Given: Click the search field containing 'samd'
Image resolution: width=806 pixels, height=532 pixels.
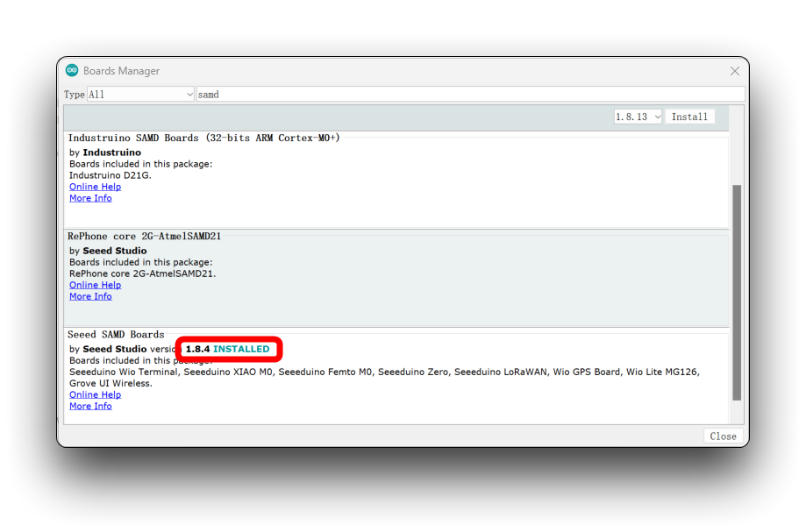Looking at the screenshot, I should 470,95.
